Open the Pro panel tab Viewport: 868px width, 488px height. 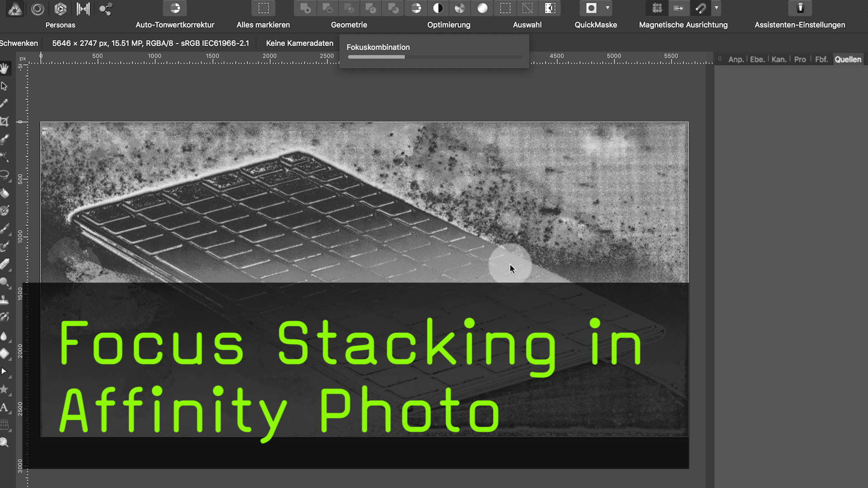800,60
